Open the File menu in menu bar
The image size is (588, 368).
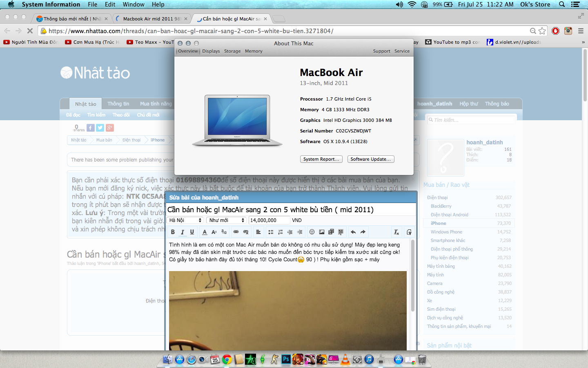93,4
